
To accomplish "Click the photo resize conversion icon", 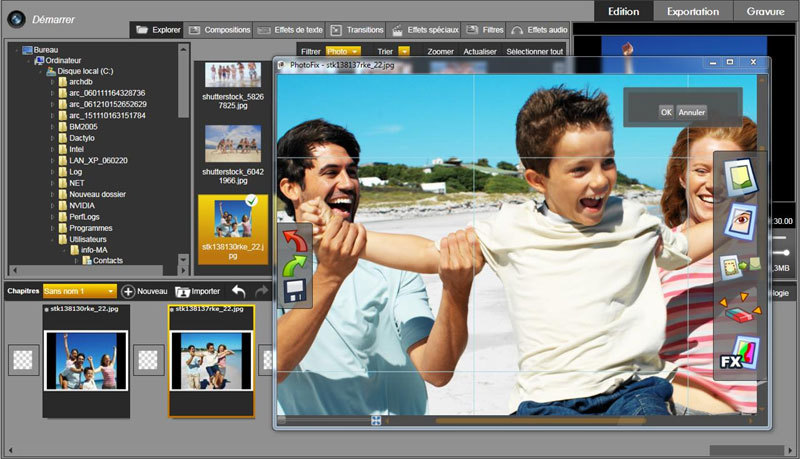I will [741, 267].
